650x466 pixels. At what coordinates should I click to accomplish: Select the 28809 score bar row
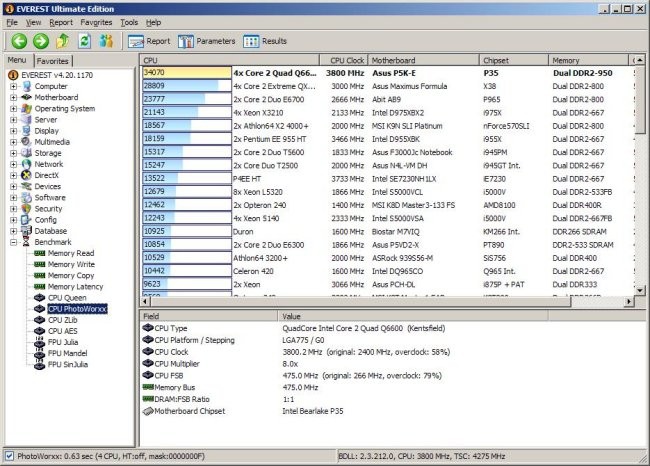point(187,86)
